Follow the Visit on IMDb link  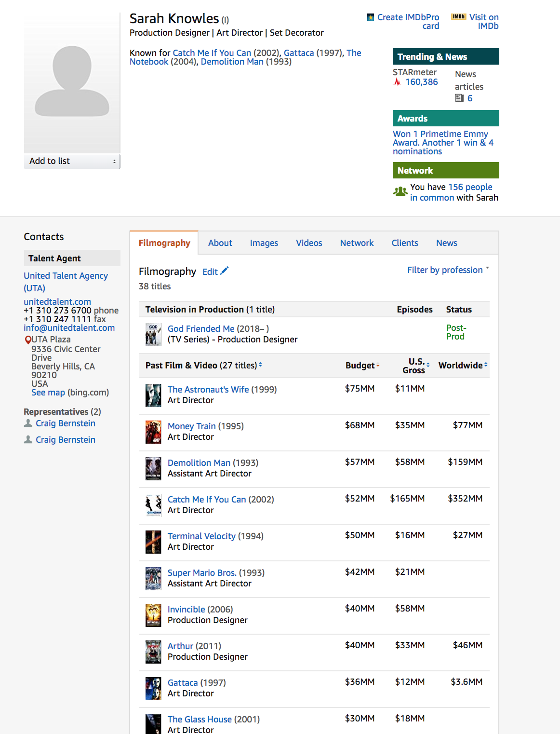pyautogui.click(x=484, y=22)
